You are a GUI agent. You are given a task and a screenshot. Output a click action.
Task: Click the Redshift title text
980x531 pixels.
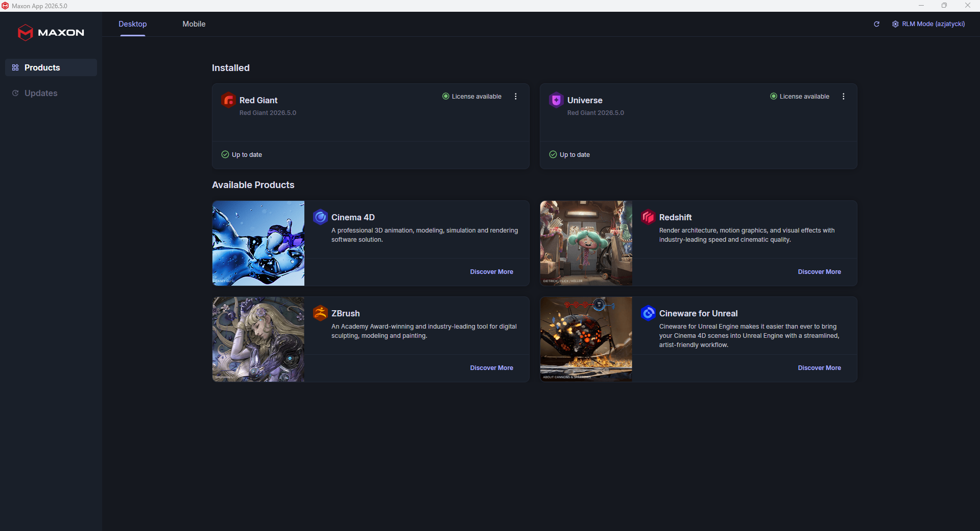[675, 217]
